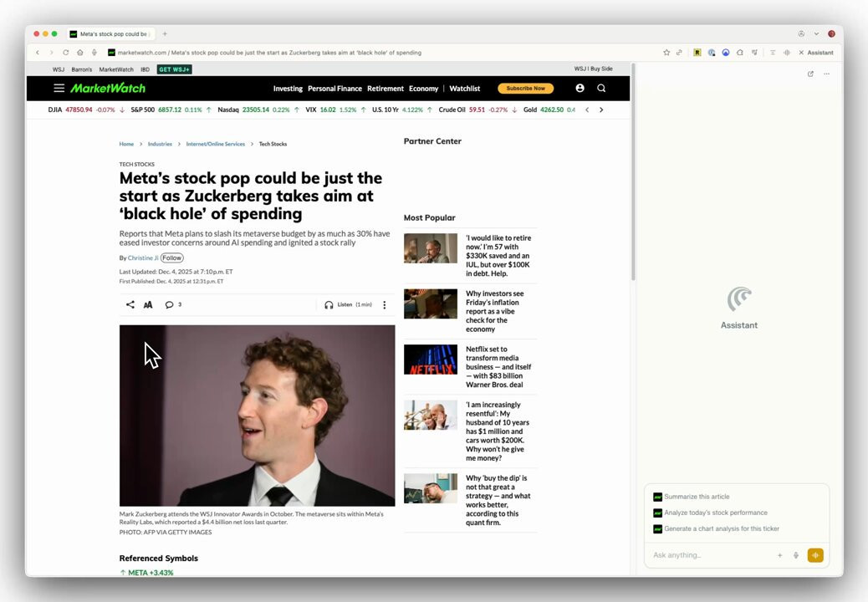The width and height of the screenshot is (868, 602).
Task: Reload the page with the refresh icon
Action: [x=65, y=53]
